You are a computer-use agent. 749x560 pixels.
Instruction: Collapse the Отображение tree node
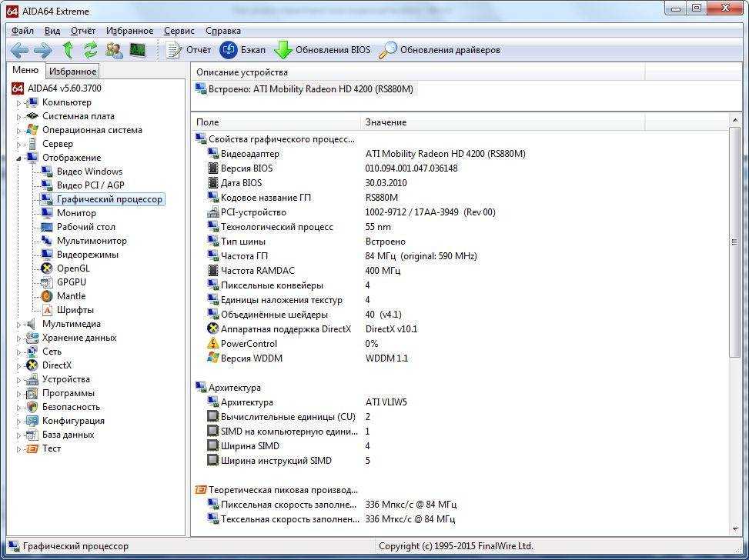(18, 158)
